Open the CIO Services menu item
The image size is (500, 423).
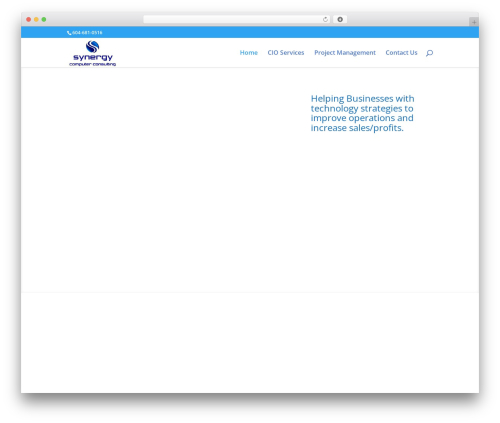click(286, 53)
